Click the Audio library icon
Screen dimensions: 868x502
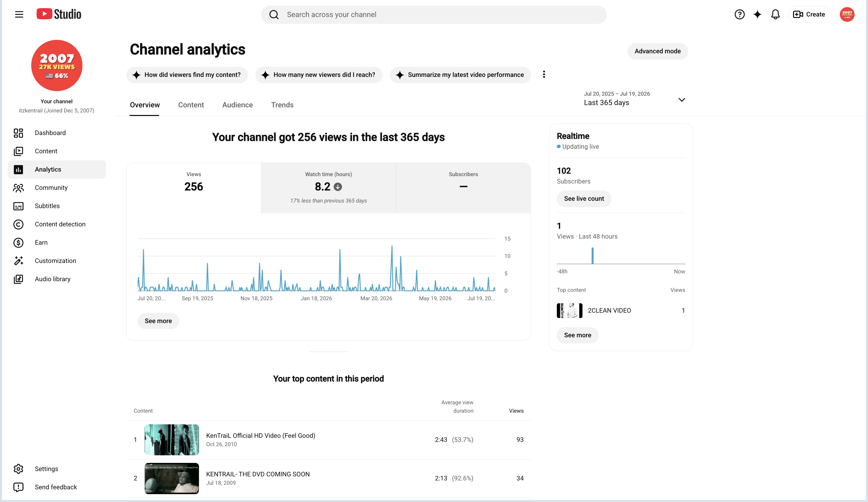tap(18, 279)
